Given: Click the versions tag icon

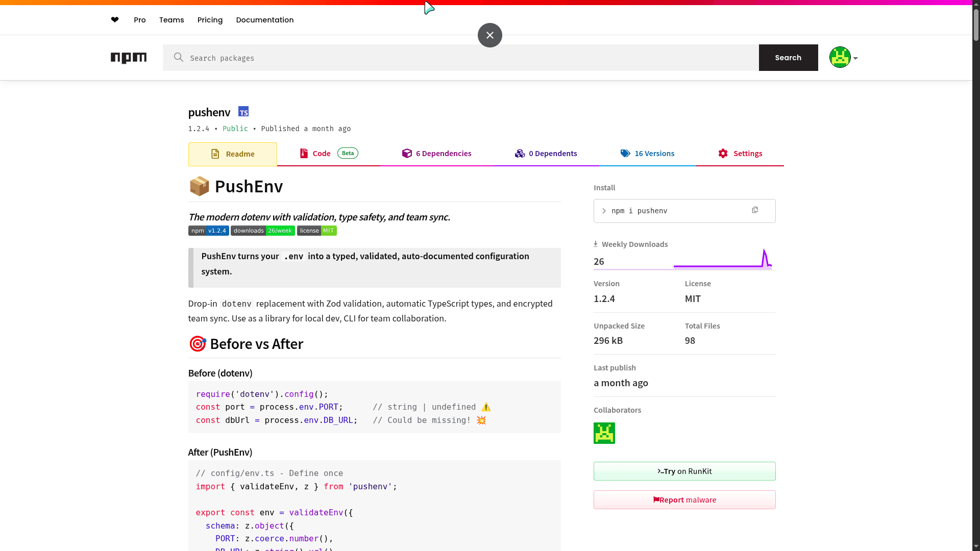Looking at the screenshot, I should (625, 153).
